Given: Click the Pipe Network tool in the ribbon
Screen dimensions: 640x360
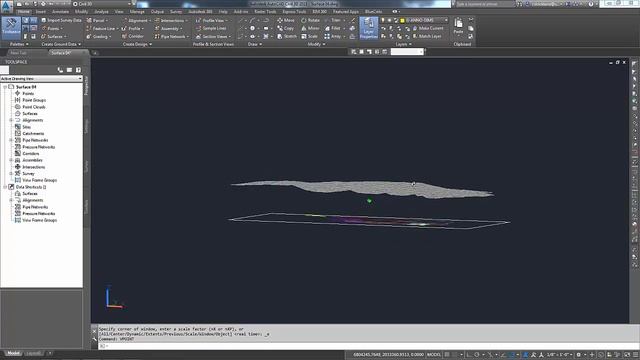Looking at the screenshot, I should 171,36.
